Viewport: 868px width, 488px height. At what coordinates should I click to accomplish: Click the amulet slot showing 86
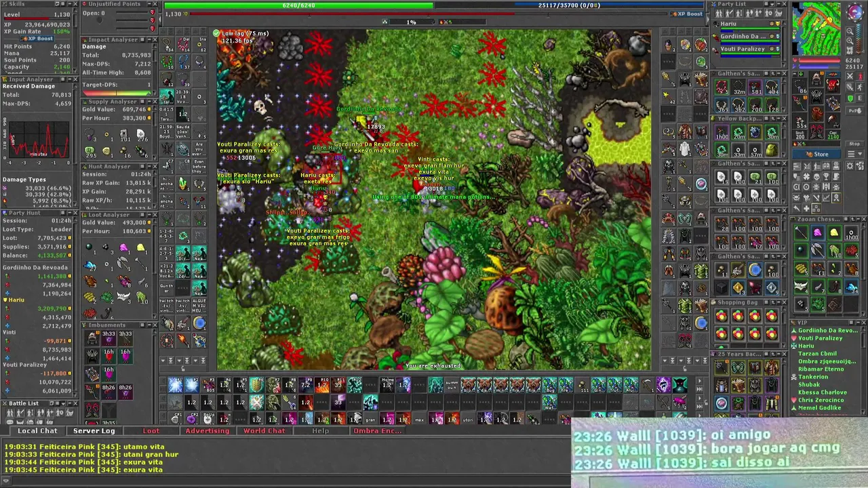799,86
